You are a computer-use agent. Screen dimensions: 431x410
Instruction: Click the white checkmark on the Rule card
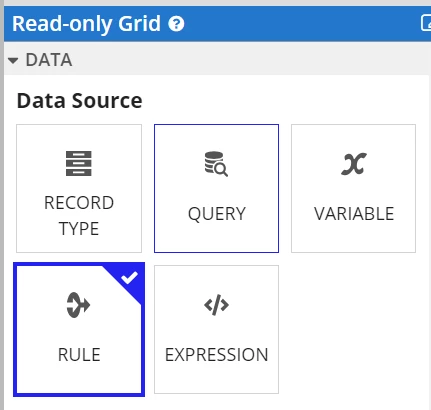pos(129,277)
